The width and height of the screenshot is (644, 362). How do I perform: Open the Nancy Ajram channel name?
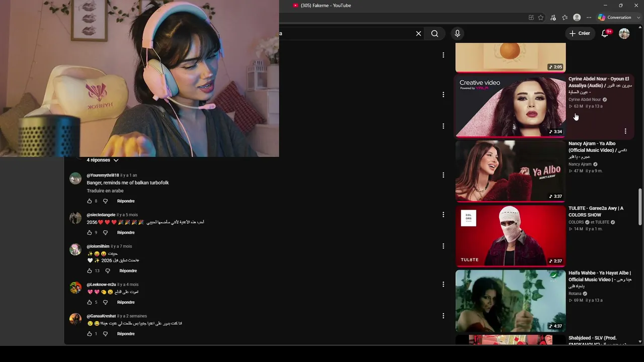(580, 164)
